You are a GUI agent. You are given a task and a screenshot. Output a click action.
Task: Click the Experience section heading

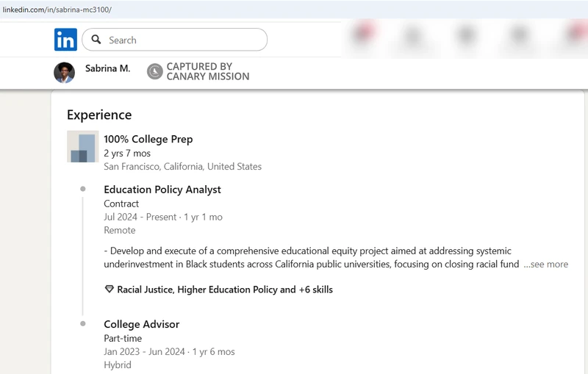click(x=99, y=115)
